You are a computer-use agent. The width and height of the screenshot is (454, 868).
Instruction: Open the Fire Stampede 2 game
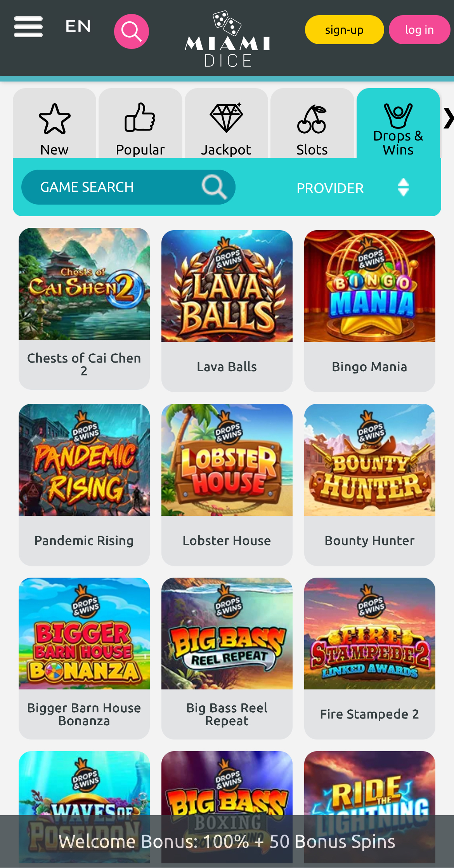tap(370, 658)
